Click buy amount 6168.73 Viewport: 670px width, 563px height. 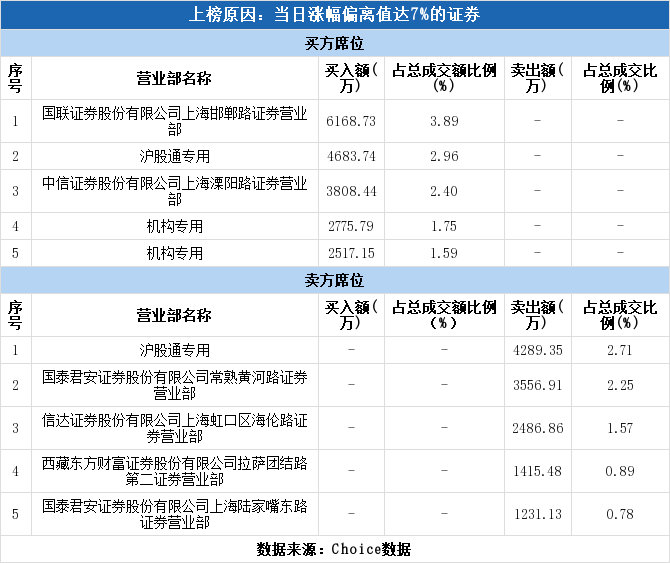coord(351,121)
